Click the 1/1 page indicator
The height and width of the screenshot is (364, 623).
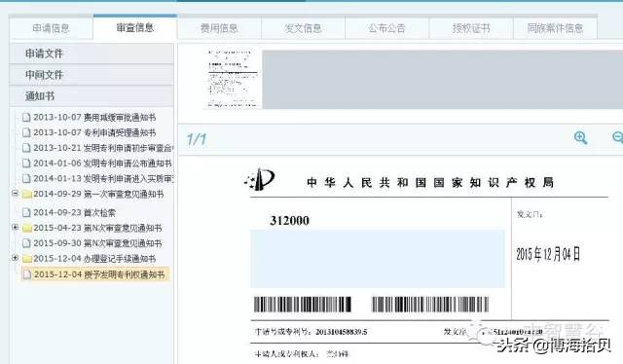(x=197, y=139)
